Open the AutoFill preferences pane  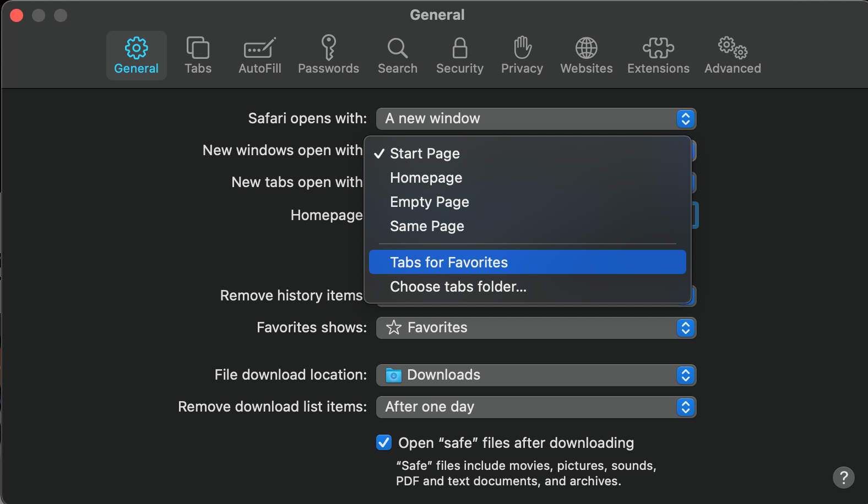[x=259, y=55]
